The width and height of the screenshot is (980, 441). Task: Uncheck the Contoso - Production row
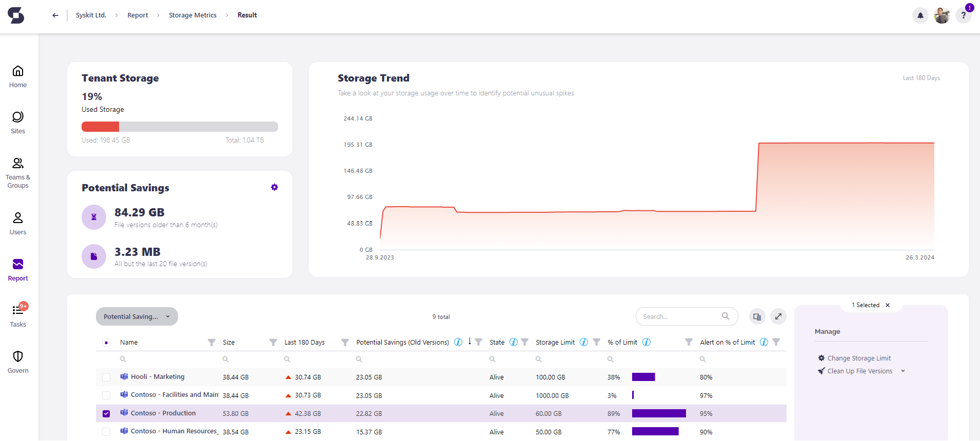pyautogui.click(x=106, y=414)
